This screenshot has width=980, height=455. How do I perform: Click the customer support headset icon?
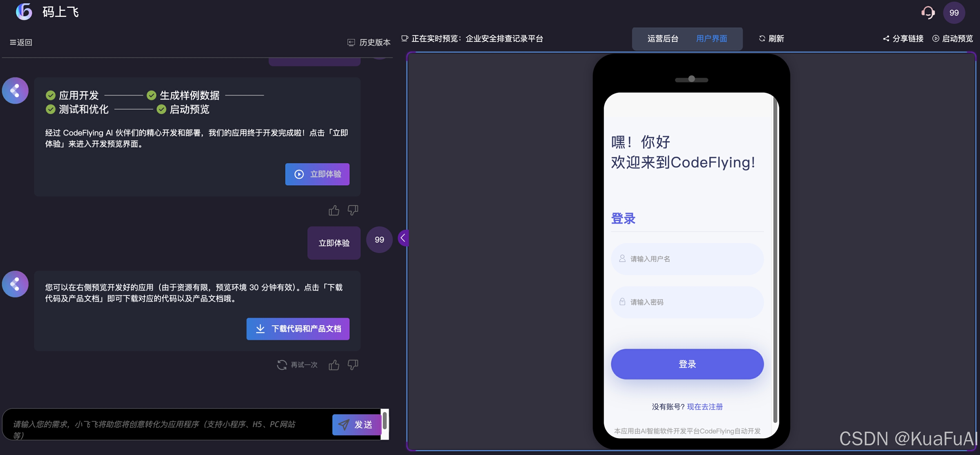[928, 12]
